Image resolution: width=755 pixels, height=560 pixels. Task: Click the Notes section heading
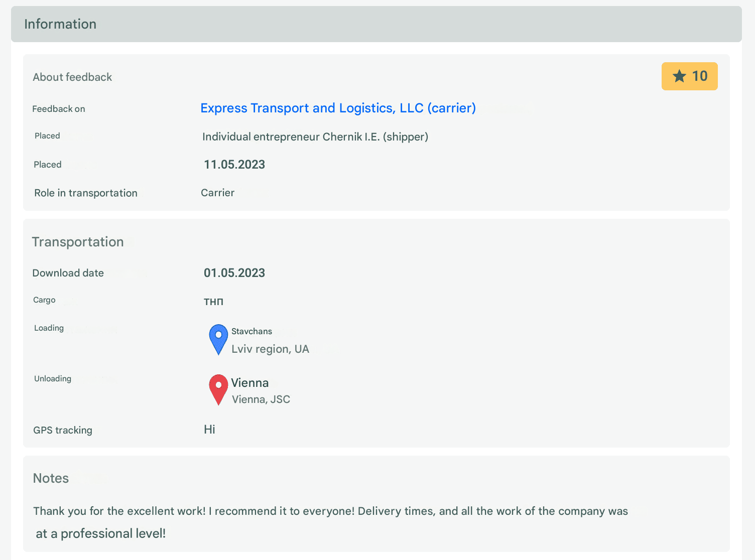(x=51, y=478)
